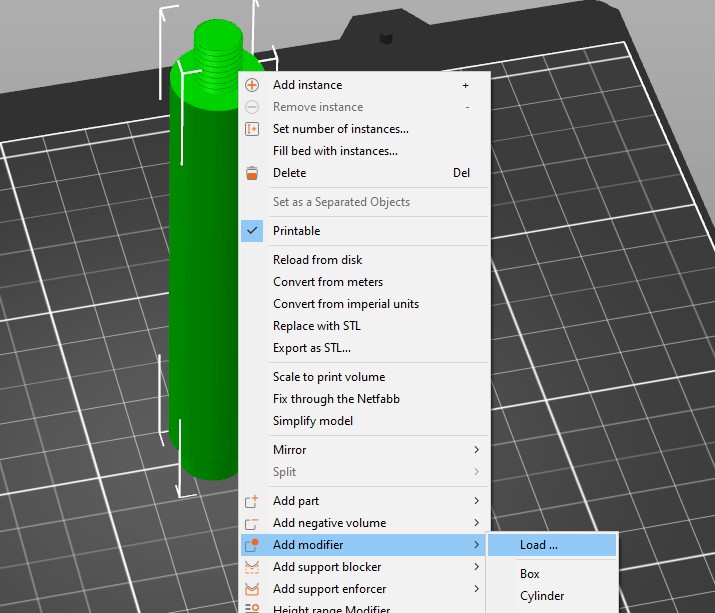
Task: Click the Add support enforcer icon
Action: tap(252, 589)
